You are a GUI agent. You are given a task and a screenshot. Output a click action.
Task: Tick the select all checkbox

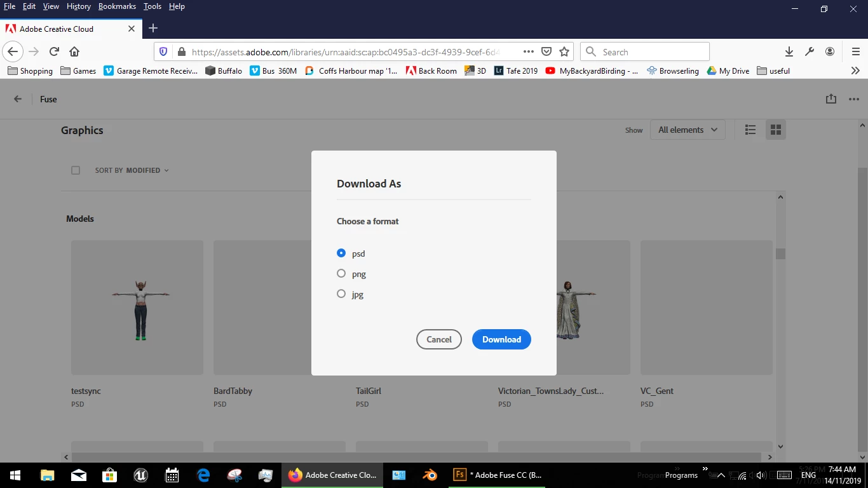76,170
